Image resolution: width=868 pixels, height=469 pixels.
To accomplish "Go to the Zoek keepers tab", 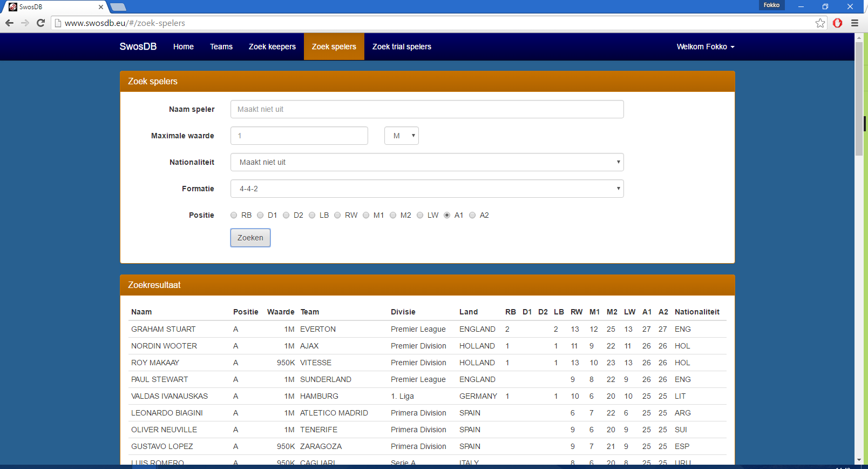I will point(272,46).
